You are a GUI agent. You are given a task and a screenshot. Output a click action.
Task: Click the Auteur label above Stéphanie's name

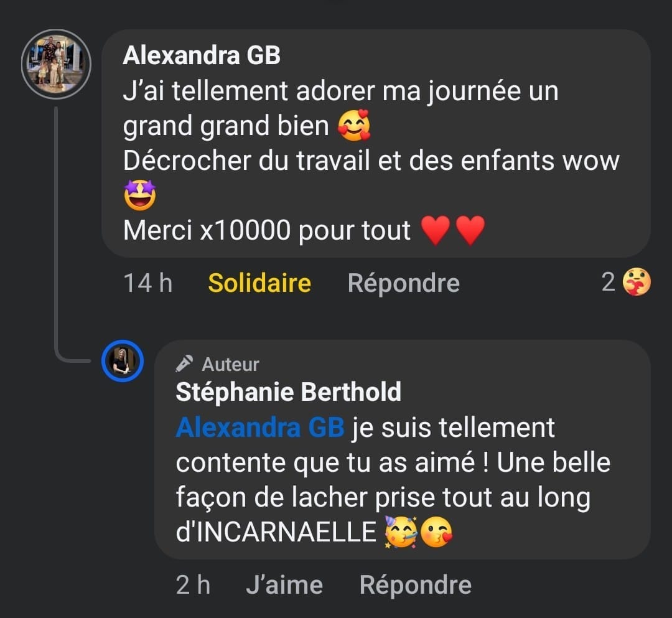pyautogui.click(x=230, y=364)
